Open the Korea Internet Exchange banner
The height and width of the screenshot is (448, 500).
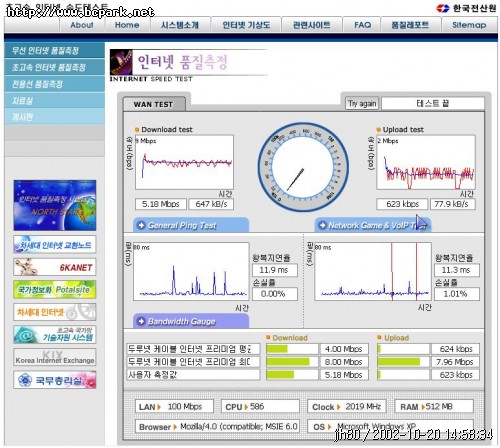pyautogui.click(x=55, y=357)
